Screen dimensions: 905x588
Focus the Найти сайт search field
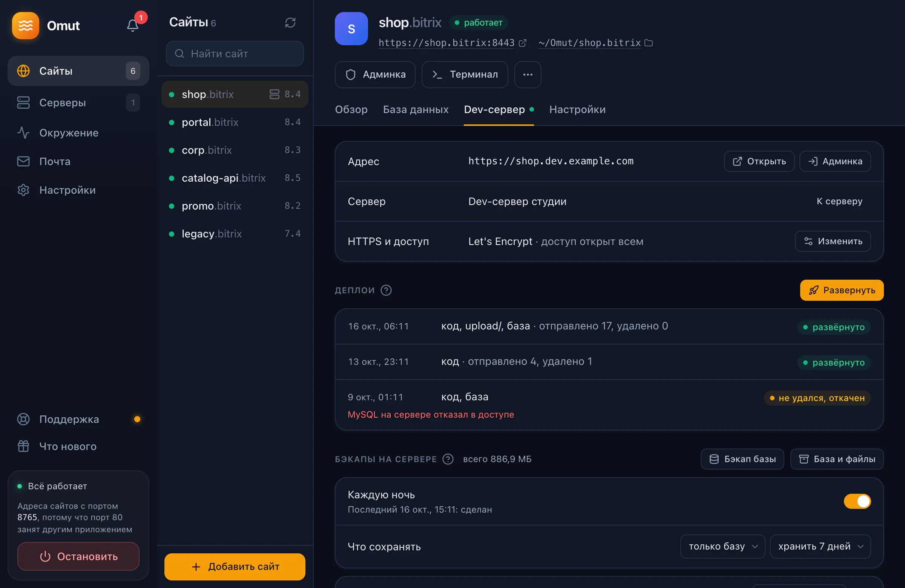[x=235, y=54]
